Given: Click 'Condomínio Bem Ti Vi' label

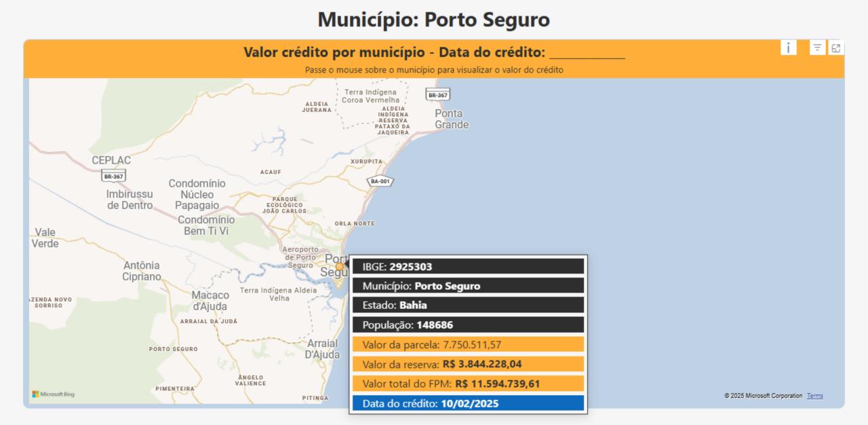Looking at the screenshot, I should [x=206, y=225].
